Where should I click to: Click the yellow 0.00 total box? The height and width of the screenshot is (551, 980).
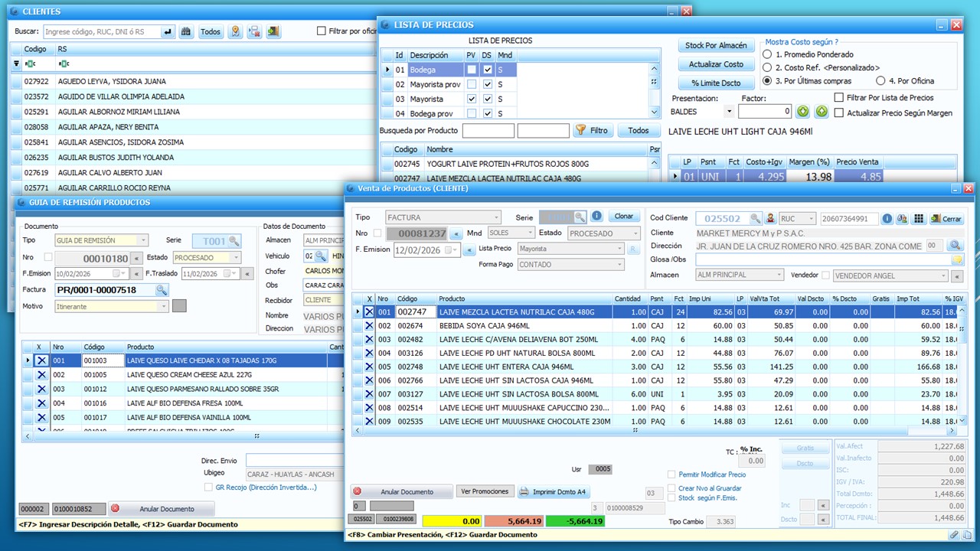pyautogui.click(x=452, y=521)
